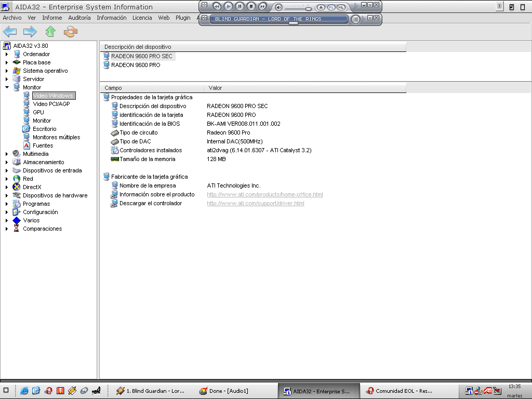Switch to Done - [Audio1] taskbar button
Image resolution: width=532 pixels, height=399 pixels.
coord(223,391)
